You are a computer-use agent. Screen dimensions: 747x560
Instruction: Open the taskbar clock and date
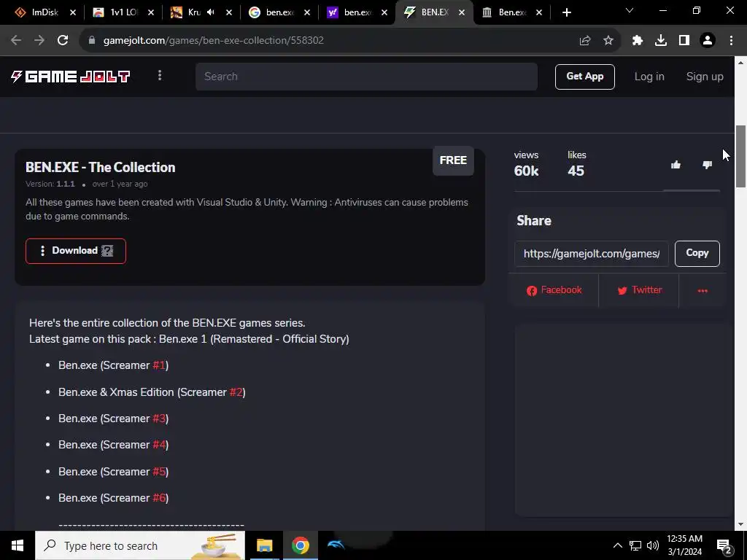tap(684, 545)
